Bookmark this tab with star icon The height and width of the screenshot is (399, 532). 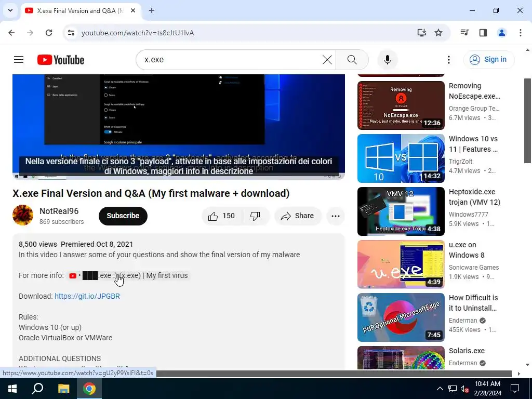tap(438, 33)
